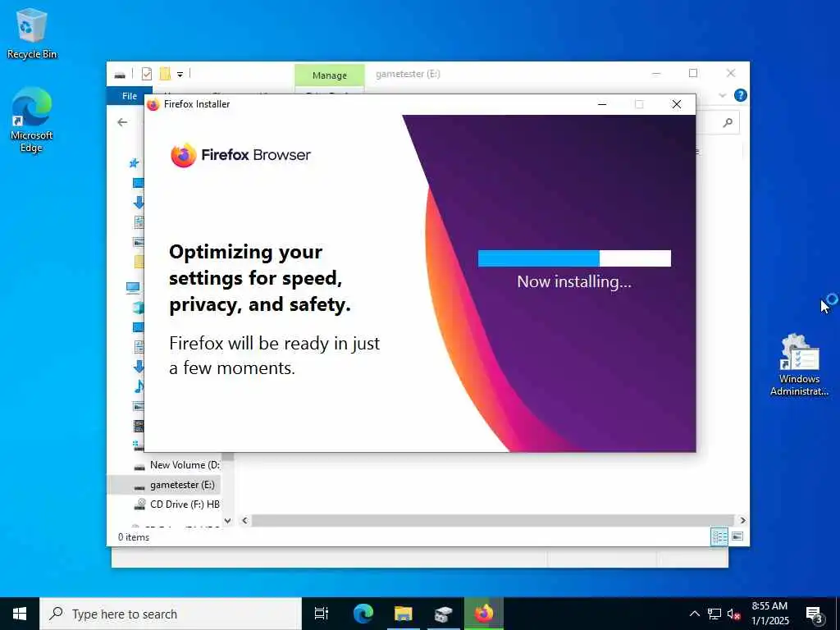Close the Firefox Installer window
The image size is (840, 630).
click(x=677, y=104)
